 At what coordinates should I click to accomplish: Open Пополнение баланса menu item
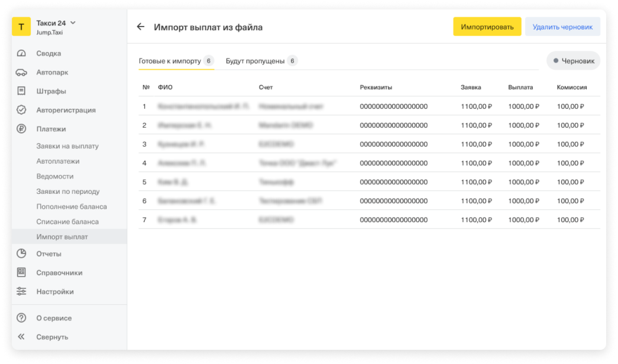[72, 207]
